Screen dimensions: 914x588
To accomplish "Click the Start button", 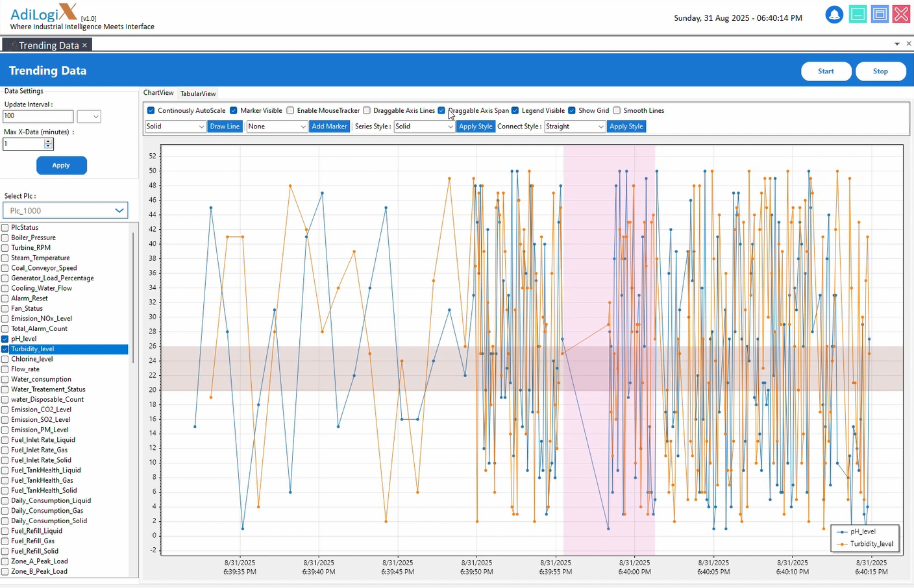I will click(826, 71).
